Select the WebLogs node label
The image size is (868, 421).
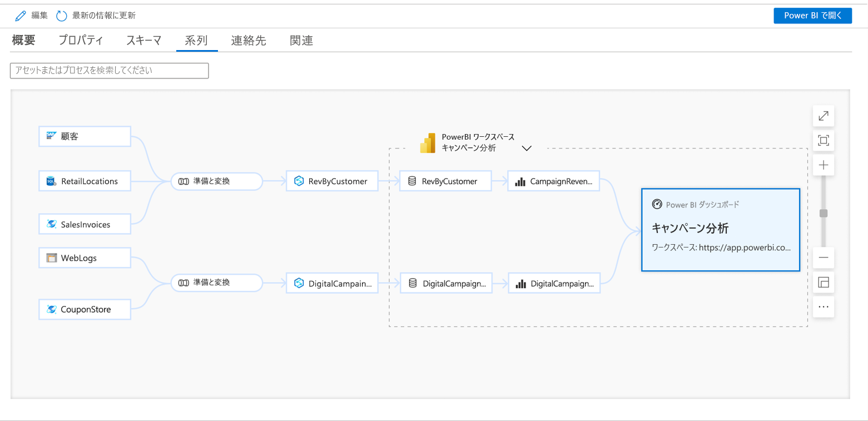click(x=79, y=258)
